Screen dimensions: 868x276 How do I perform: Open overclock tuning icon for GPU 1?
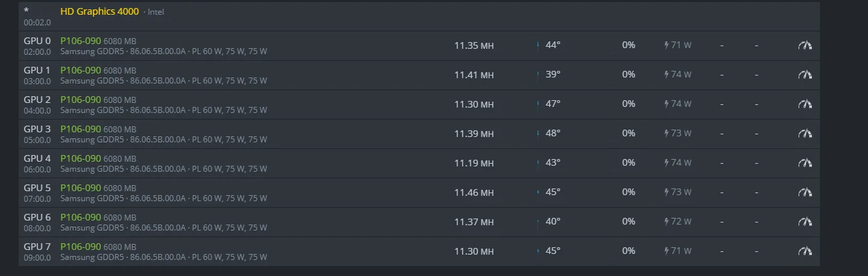point(805,75)
